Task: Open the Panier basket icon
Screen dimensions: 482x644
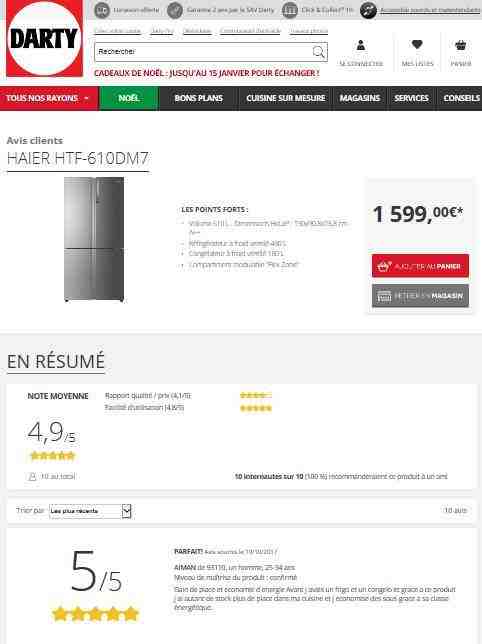Action: click(461, 45)
